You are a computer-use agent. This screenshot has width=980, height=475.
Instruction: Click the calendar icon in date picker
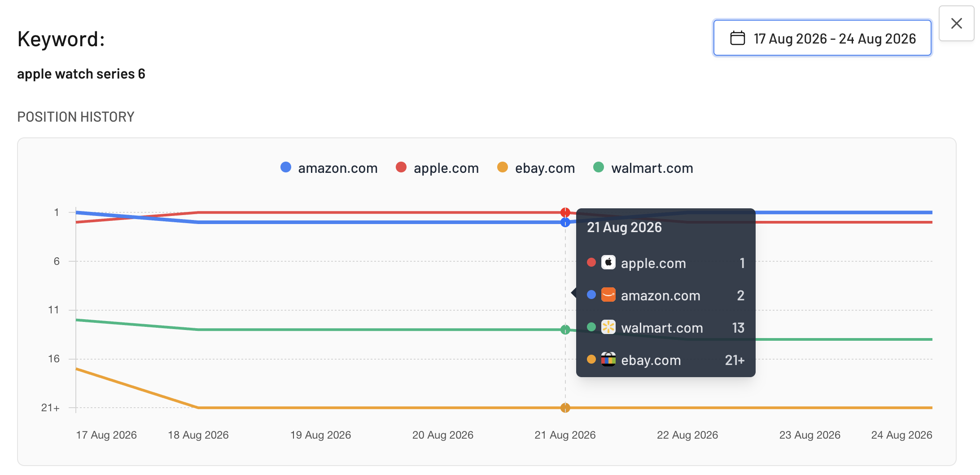737,38
